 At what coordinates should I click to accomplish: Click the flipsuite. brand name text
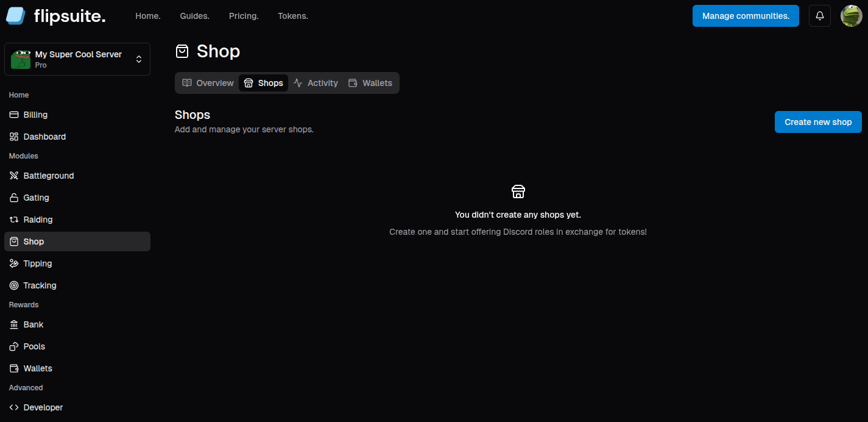pyautogui.click(x=69, y=16)
